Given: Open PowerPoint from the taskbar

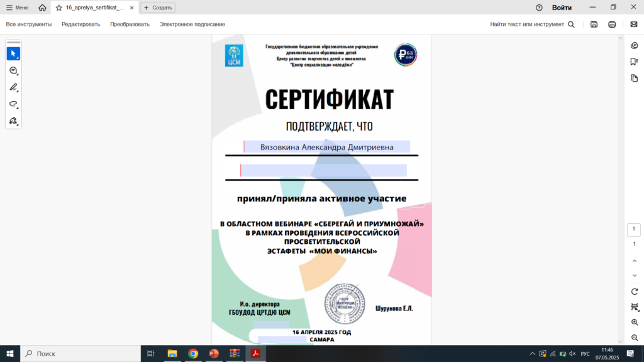Looking at the screenshot, I should pyautogui.click(x=214, y=353).
